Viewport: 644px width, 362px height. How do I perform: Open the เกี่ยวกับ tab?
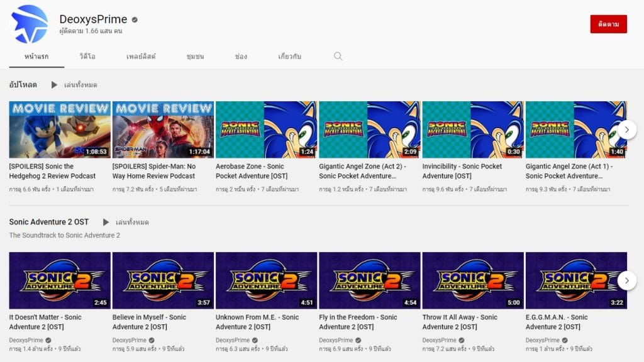289,56
